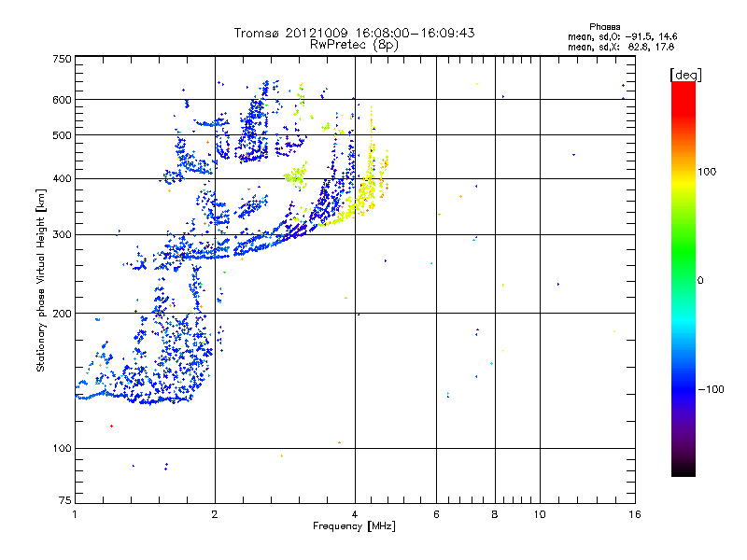This screenshot has height=560, width=747.
Task: Click the y-axis label 'Stationary phase Virtual Height [km]'
Action: click(x=40, y=280)
